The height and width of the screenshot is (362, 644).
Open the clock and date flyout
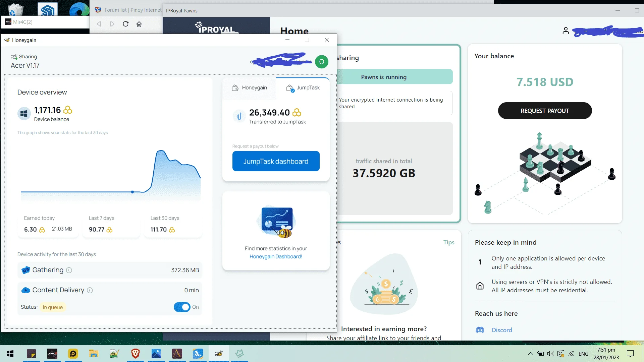(606, 354)
